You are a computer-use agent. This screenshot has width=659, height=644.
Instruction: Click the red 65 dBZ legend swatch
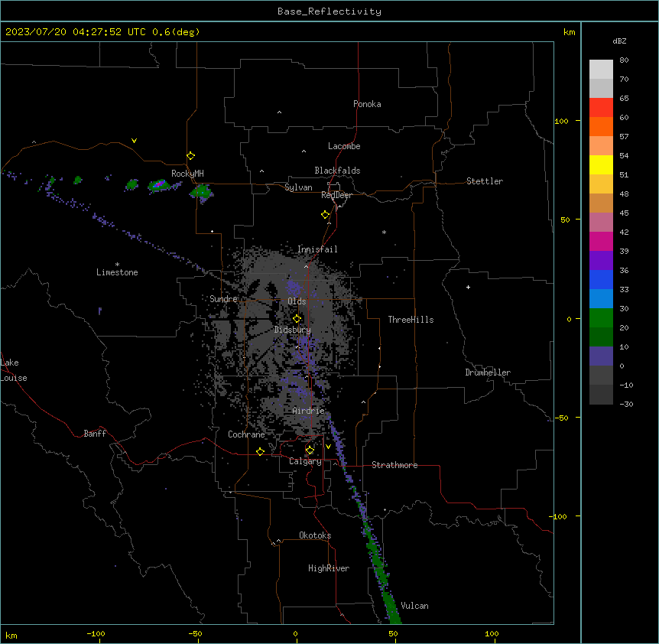point(601,108)
